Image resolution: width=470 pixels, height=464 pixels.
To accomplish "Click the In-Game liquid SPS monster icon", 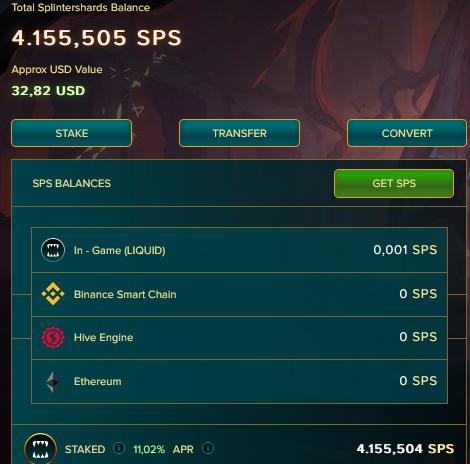I will [53, 250].
